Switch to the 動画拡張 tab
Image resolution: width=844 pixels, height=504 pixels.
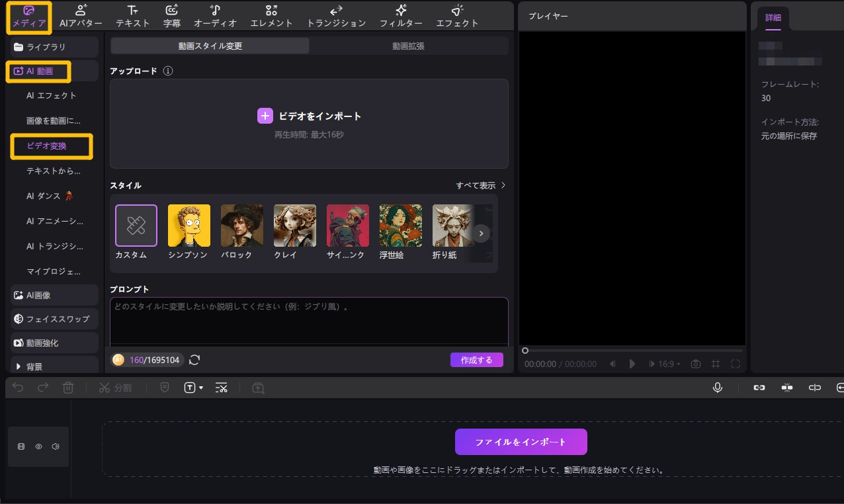409,46
